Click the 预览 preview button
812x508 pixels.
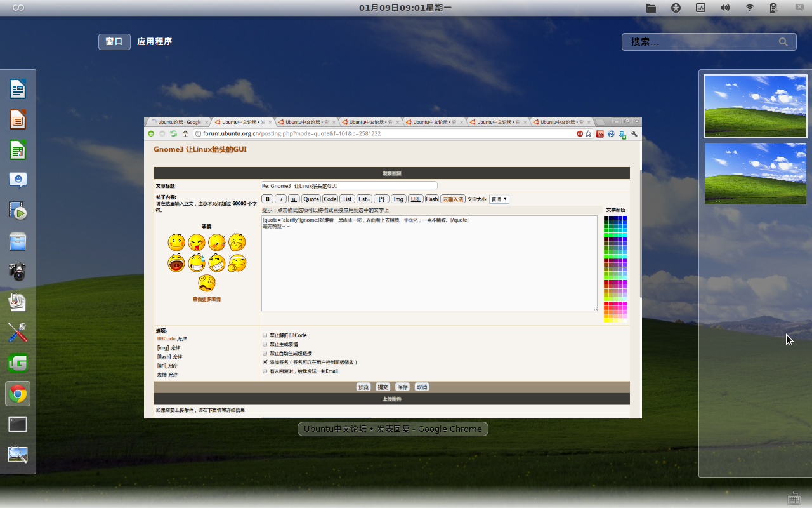coord(363,387)
